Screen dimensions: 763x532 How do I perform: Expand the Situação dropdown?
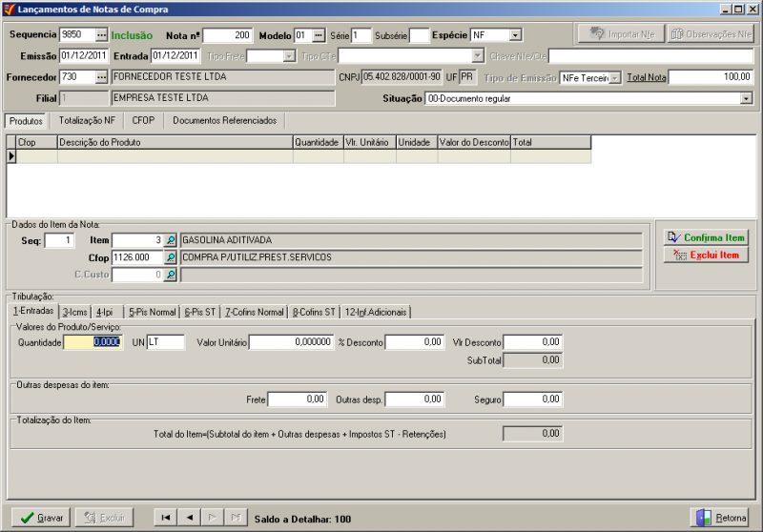(x=746, y=99)
